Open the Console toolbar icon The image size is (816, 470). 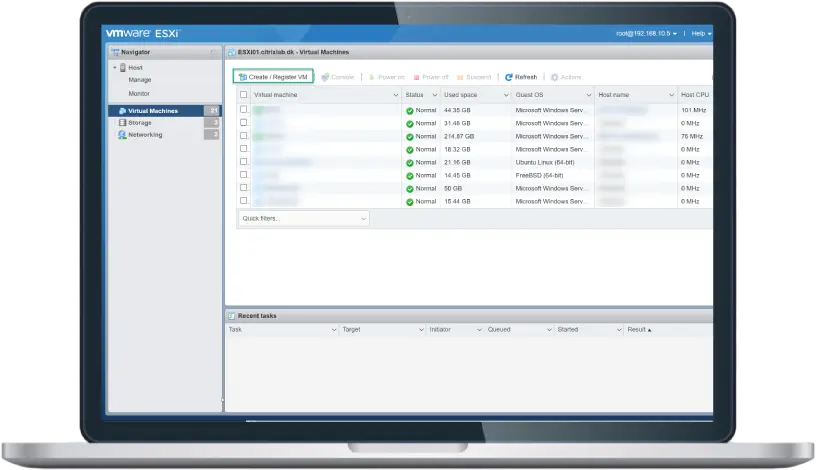(325, 77)
